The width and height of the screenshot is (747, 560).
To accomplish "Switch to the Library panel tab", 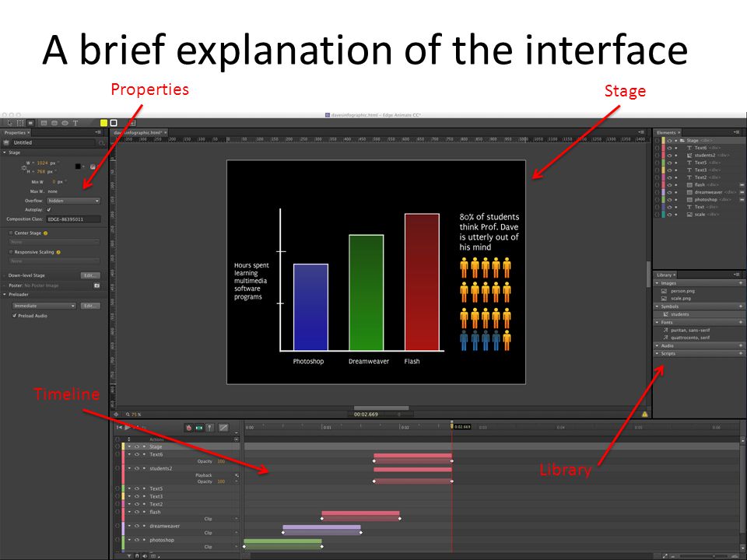I will tap(665, 275).
